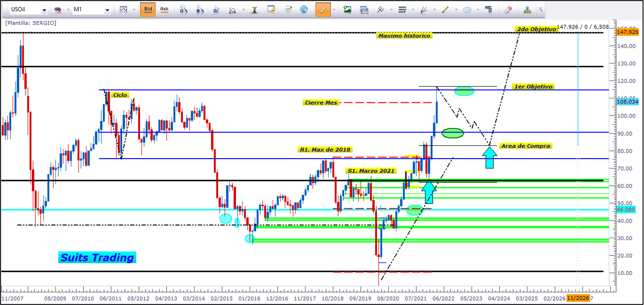Click the ABC text label tool
This screenshot has width=644, height=305.
[x=489, y=9]
